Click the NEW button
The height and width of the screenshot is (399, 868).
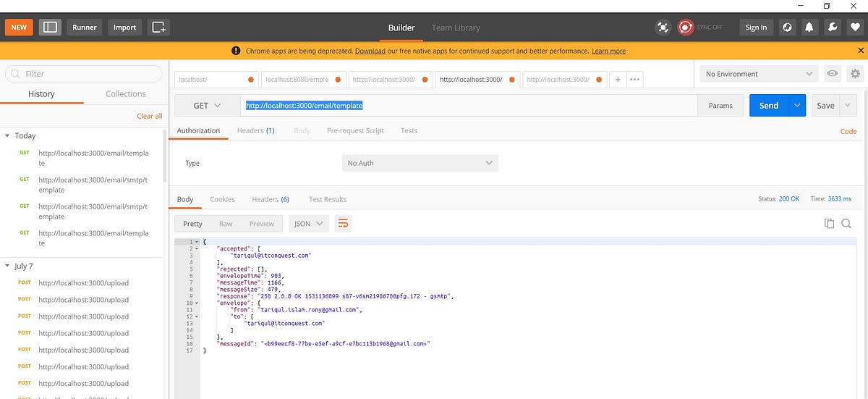point(19,27)
